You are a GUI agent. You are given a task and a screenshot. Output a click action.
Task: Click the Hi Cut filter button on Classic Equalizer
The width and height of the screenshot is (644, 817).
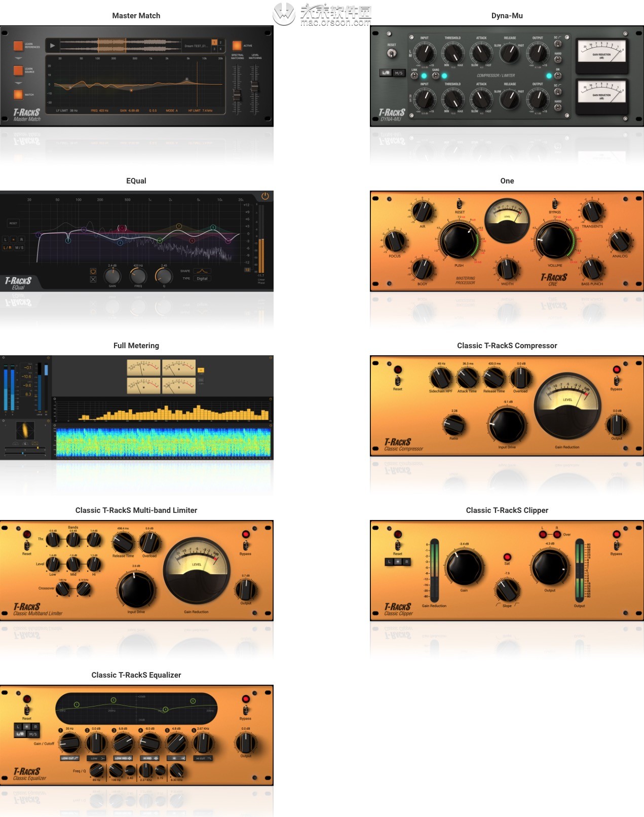pos(203,758)
